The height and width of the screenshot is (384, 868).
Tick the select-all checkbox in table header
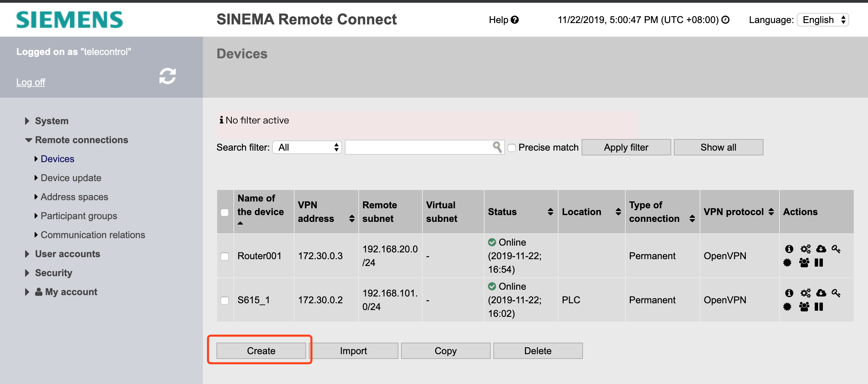tap(225, 212)
